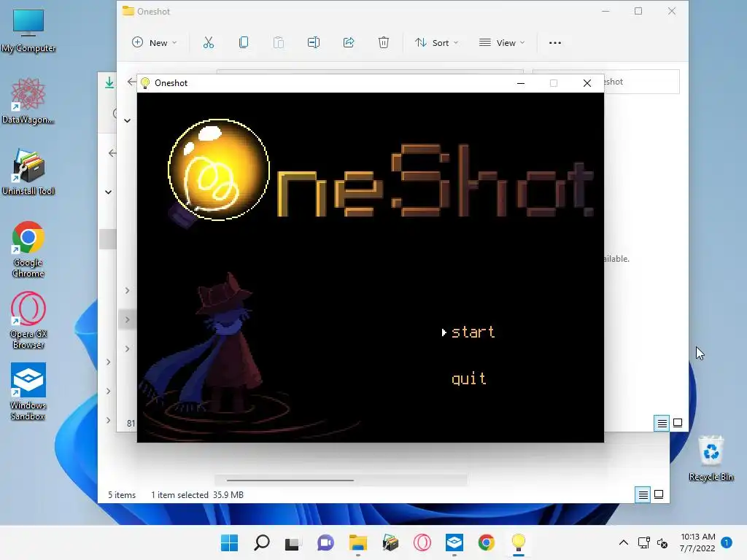Show hidden system tray icons

pyautogui.click(x=623, y=542)
